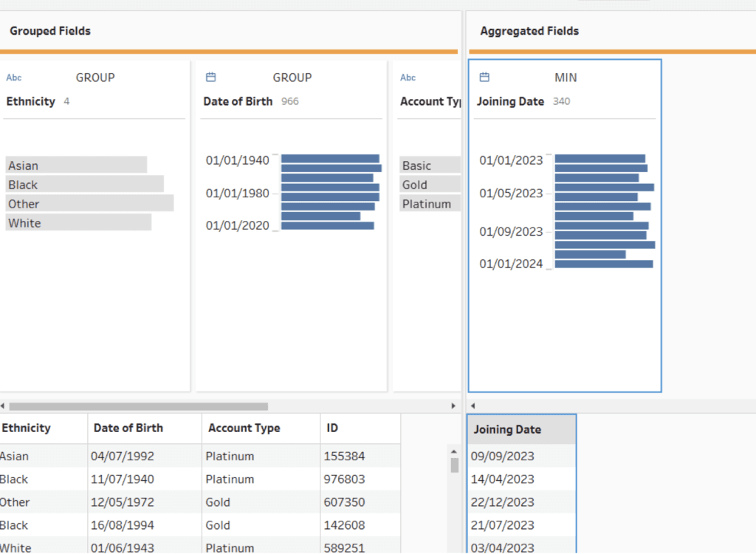Click the right arrow of the Grouped Fields scrollbar

(453, 406)
